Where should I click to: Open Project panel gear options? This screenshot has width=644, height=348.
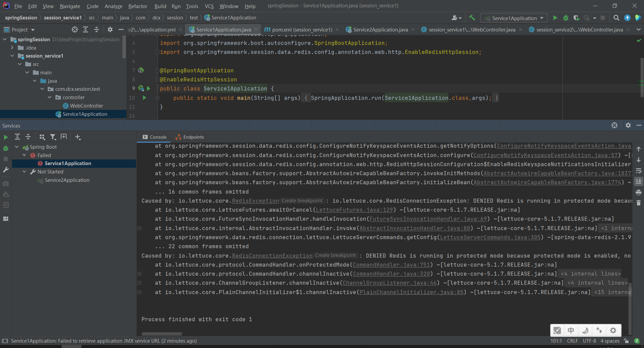tap(110, 30)
